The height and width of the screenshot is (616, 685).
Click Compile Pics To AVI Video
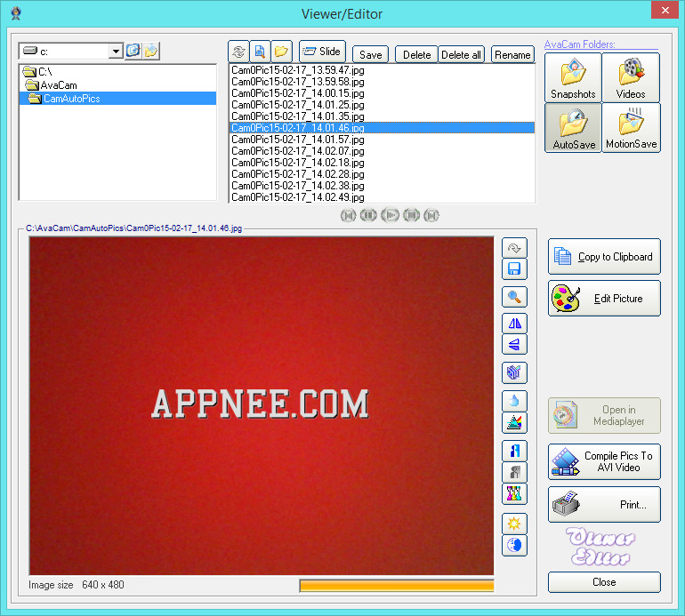(604, 462)
